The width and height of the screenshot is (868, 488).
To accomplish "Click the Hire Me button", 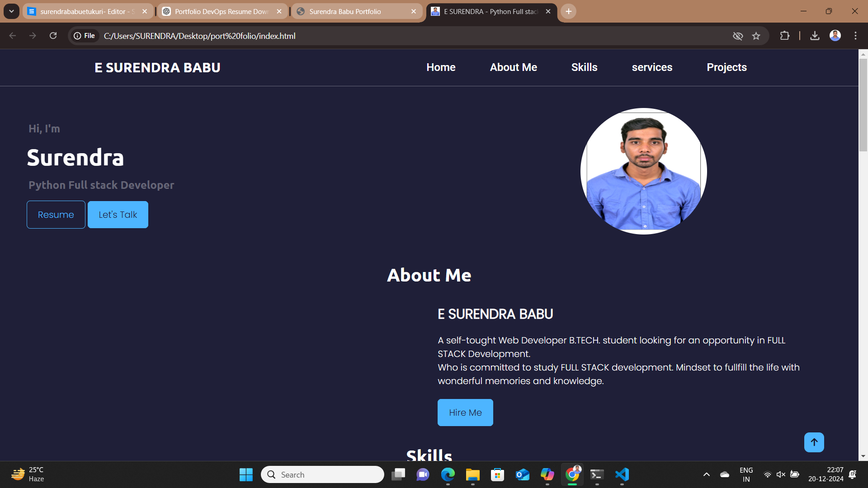I will [465, 412].
